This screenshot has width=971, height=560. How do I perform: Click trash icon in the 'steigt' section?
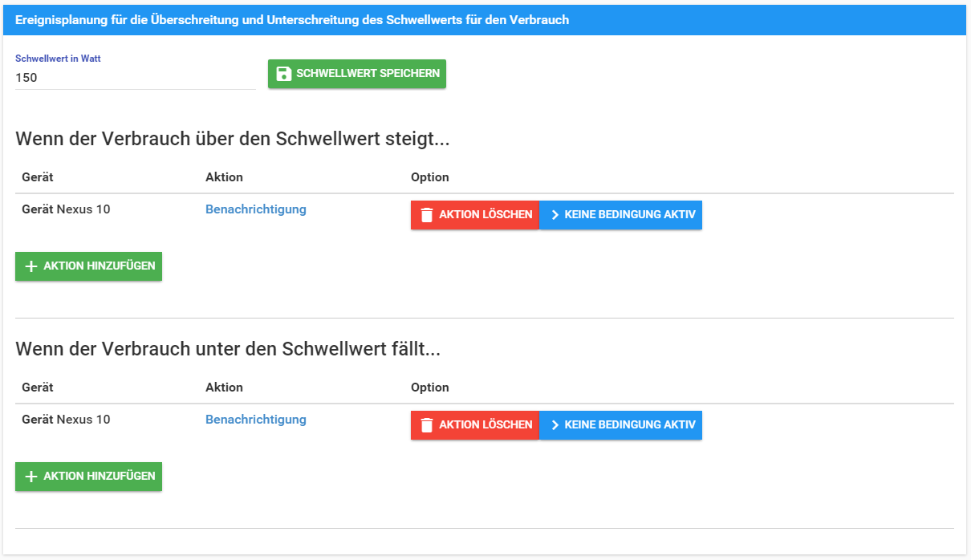pyautogui.click(x=427, y=215)
